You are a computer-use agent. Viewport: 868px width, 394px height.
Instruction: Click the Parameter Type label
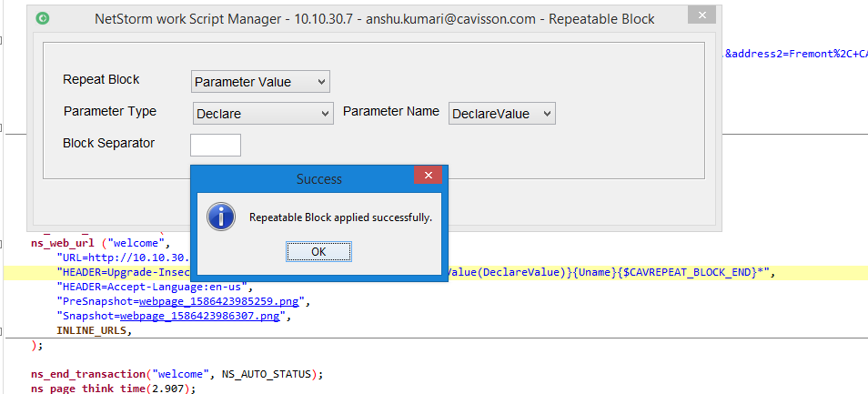[109, 111]
